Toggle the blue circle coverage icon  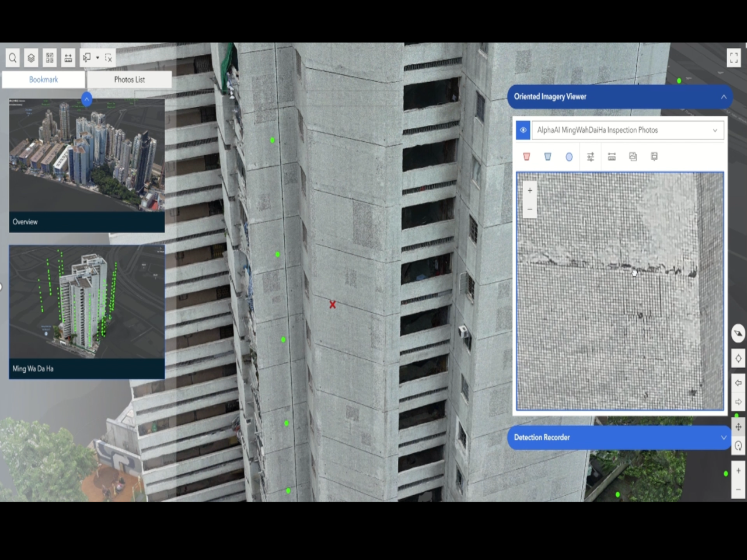(x=569, y=157)
